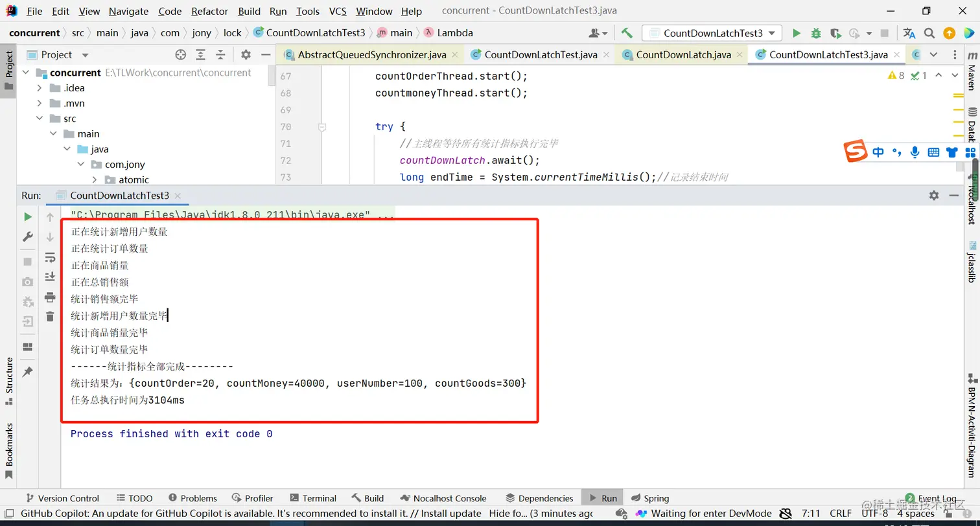
Task: Switch to CountDownLatch.java editor tab
Action: pyautogui.click(x=683, y=55)
